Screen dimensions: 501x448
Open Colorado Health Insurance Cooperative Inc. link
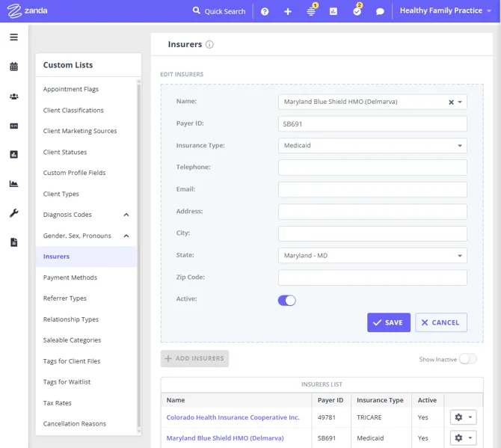(233, 417)
